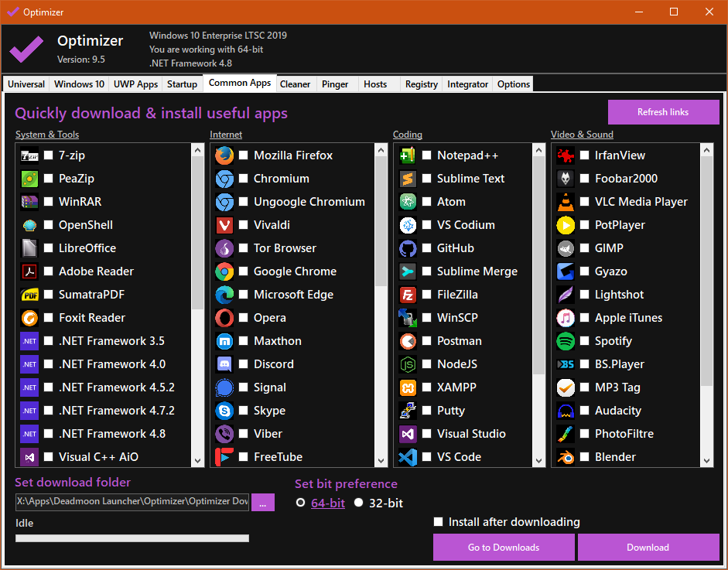Click the VLC Media Player cone icon
728x570 pixels.
566,202
